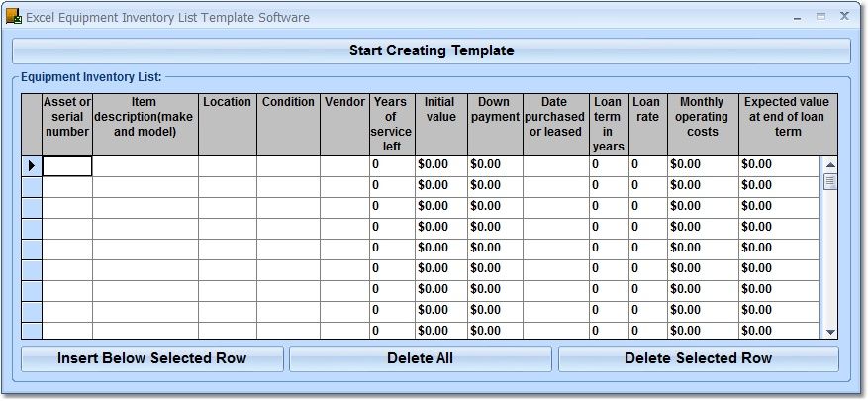Click Date purchased or leased header
Image resolution: width=868 pixels, height=401 pixels.
(556, 125)
